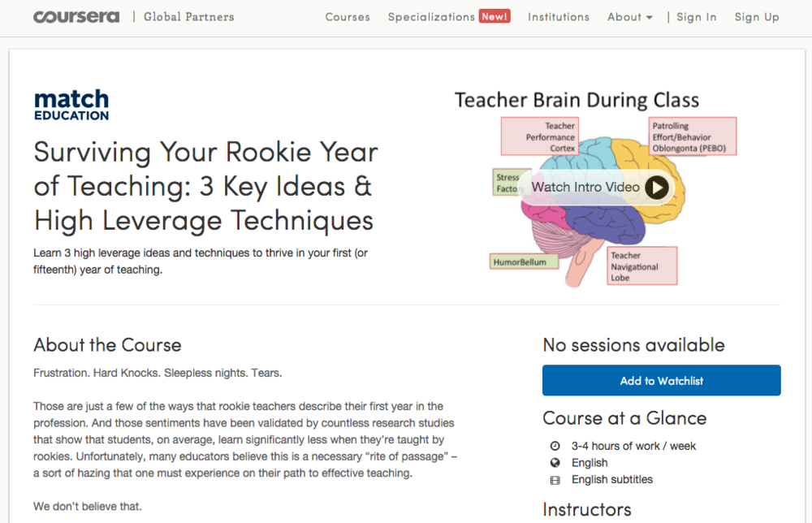Click 'Frustration. Hard Knocks. Sleepless nights. Tears.' text
This screenshot has height=523, width=812.
[x=158, y=373]
